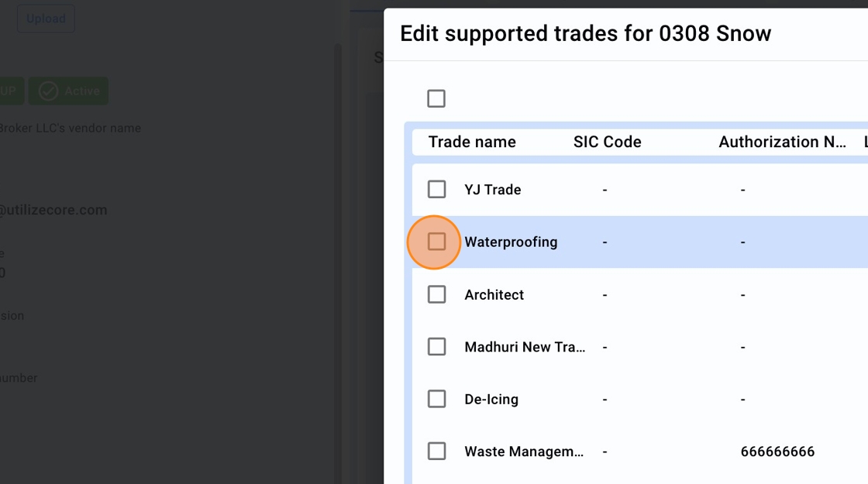This screenshot has width=868, height=484.
Task: Click the Architect trade name
Action: click(x=494, y=294)
